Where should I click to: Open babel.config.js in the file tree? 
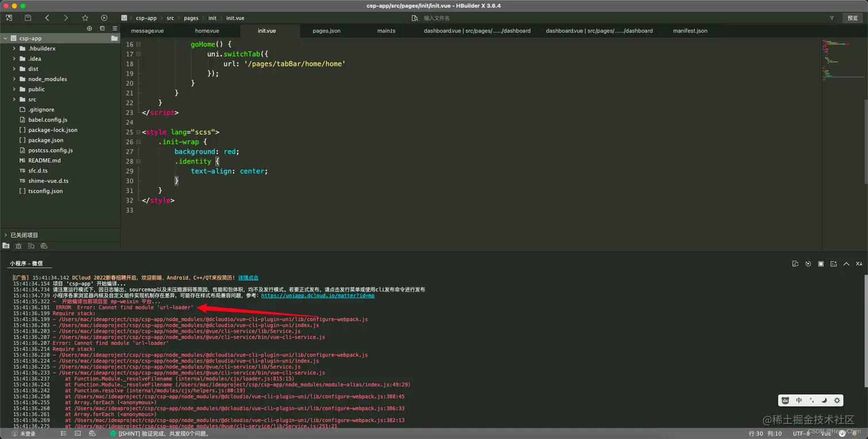[48, 120]
